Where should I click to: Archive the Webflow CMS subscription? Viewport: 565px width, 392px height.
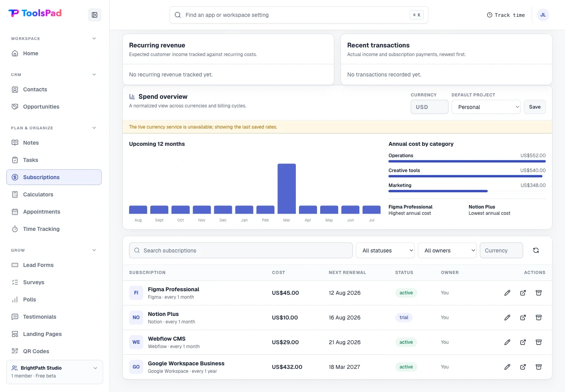coord(539,342)
